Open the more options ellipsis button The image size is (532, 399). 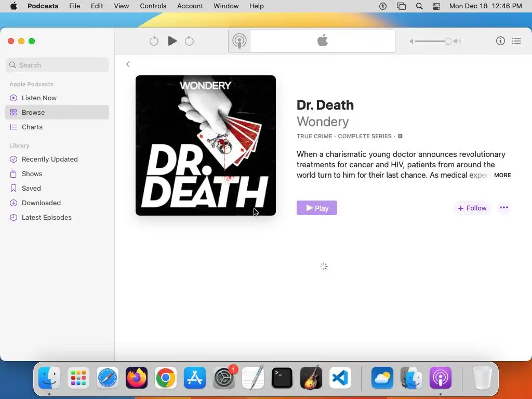click(504, 208)
